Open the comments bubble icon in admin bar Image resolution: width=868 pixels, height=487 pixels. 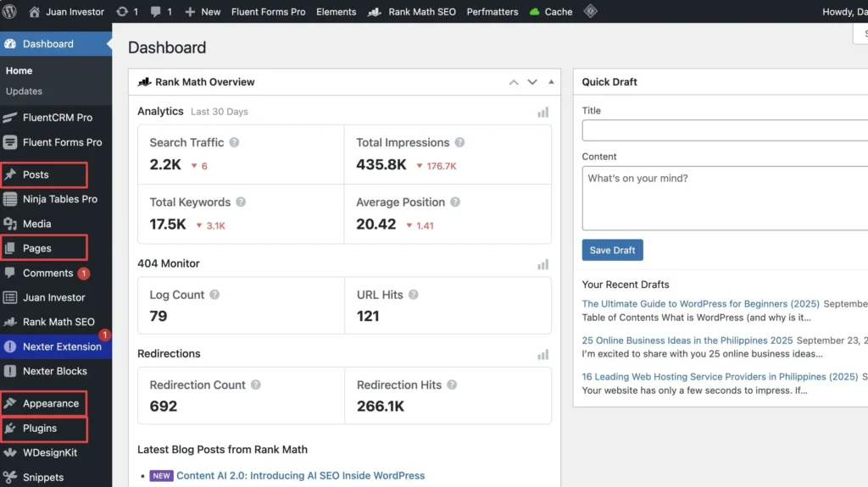tap(156, 11)
